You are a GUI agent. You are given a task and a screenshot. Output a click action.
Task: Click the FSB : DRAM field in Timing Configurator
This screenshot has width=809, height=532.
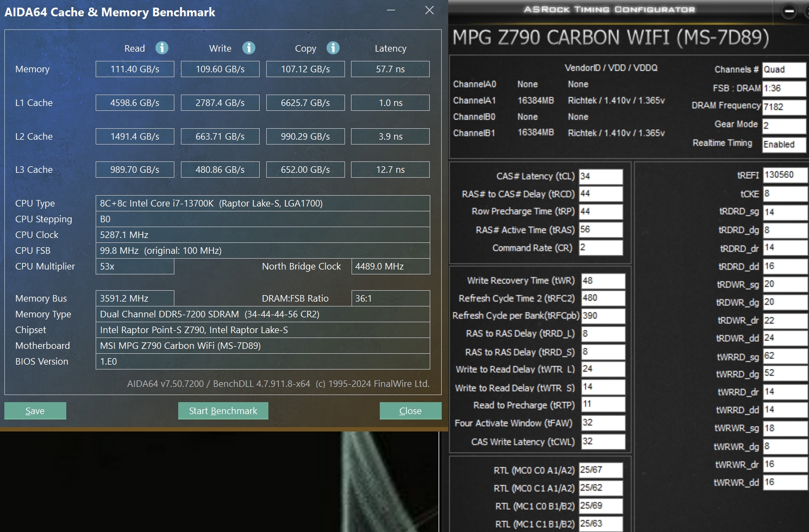784,88
